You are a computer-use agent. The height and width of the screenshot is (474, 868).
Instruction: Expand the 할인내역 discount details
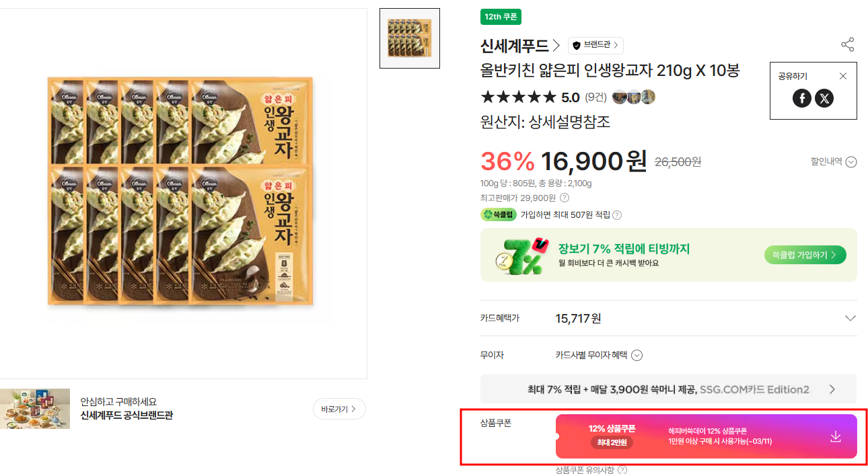pos(851,161)
